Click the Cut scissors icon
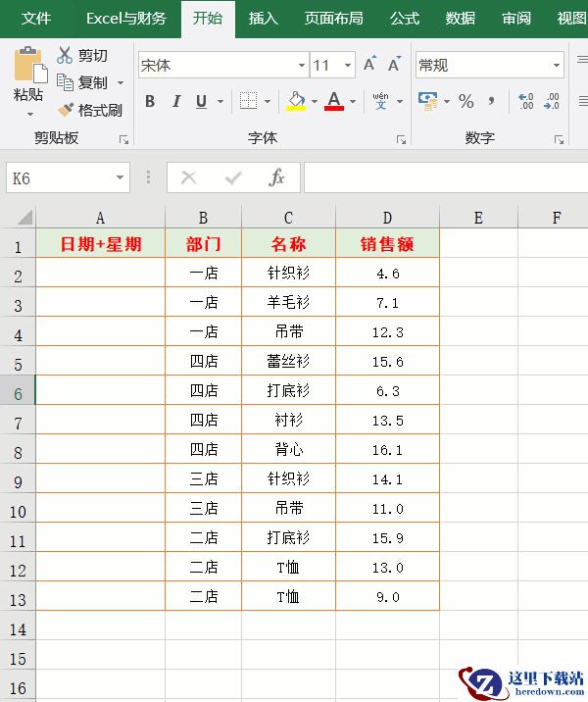This screenshot has height=702, width=588. (x=65, y=55)
